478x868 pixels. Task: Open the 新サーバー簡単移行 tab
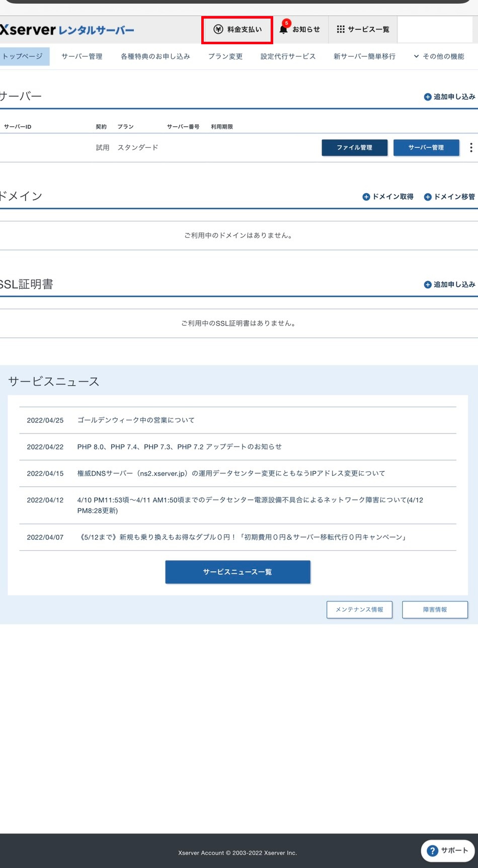click(x=364, y=56)
